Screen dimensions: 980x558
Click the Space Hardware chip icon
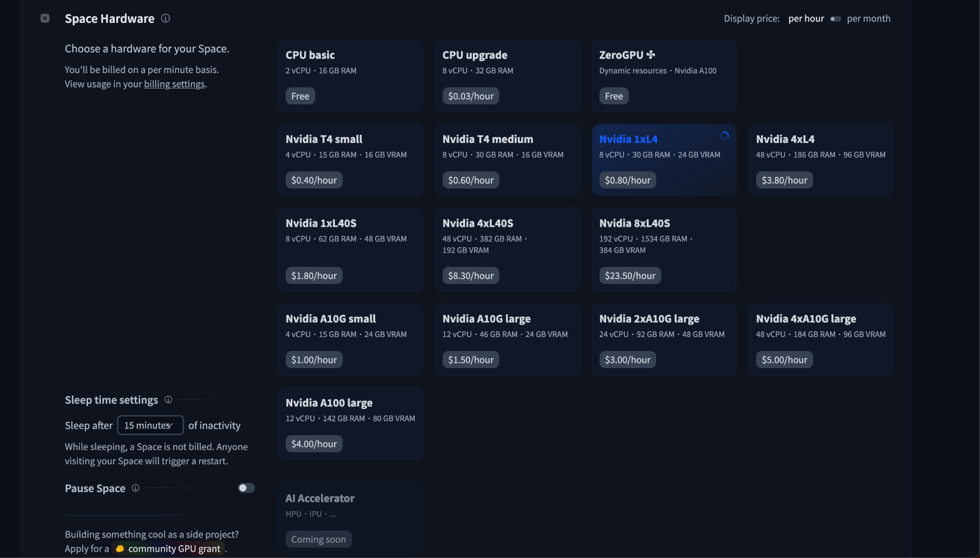coord(45,19)
